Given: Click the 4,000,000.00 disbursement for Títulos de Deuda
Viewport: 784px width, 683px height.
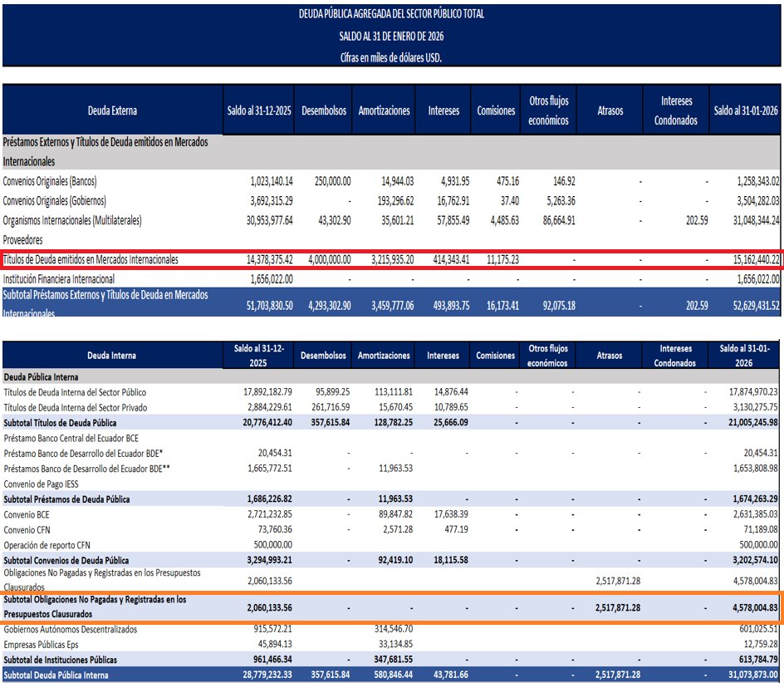Looking at the screenshot, I should click(330, 259).
